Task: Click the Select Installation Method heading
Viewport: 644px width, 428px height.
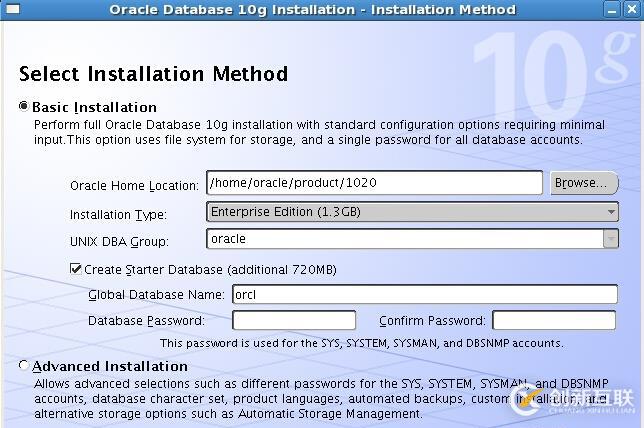Action: (x=153, y=74)
